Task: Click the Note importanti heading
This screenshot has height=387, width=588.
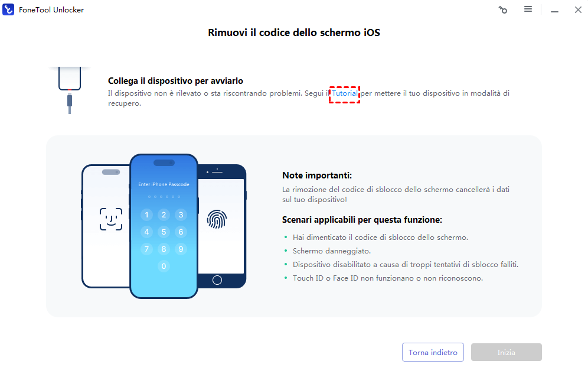Action: click(317, 175)
